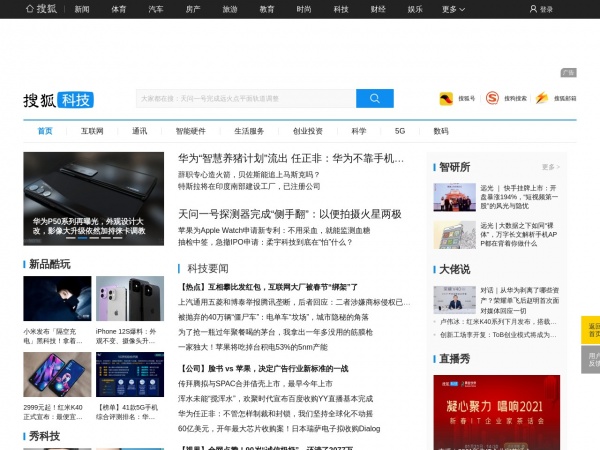Open headline 华为"智慧养猪计划"流出
Viewport: 600px width, 450px height.
click(x=291, y=158)
